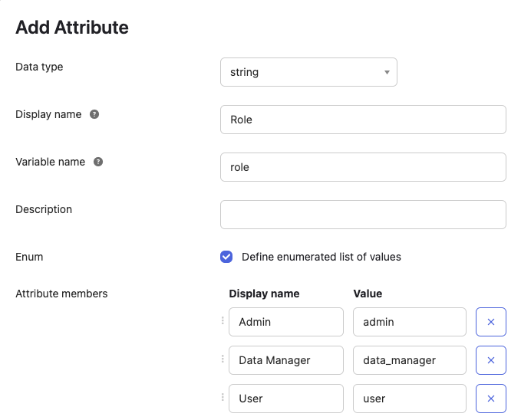Grab the drag handle for Admin row

tap(223, 321)
